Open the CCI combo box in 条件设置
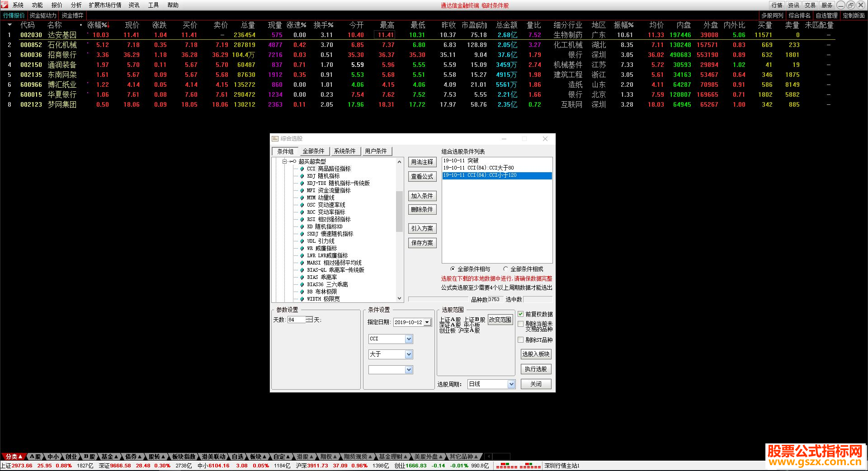This screenshot has height=471, width=868. (409, 339)
